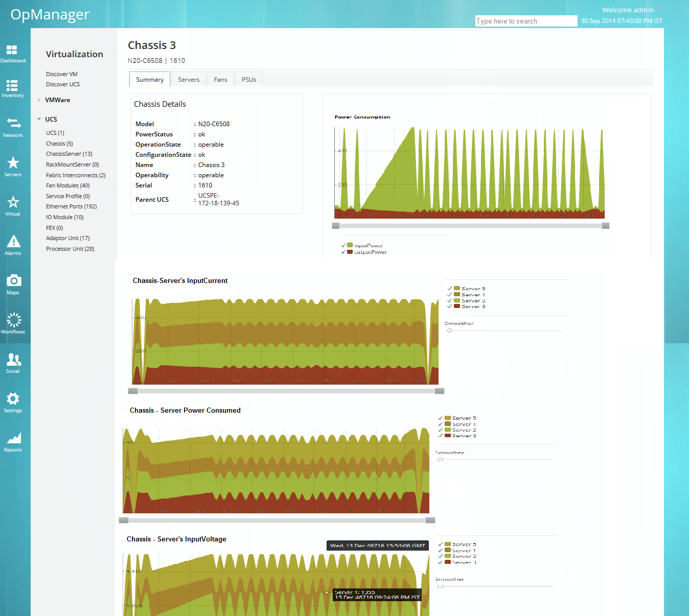The height and width of the screenshot is (616, 689).
Task: Open Fan Modules (40) list
Action: (67, 185)
